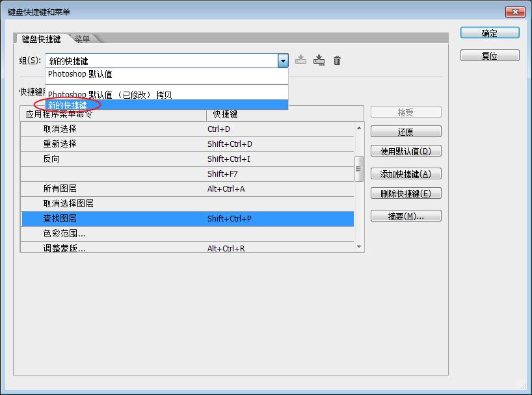Click the Alt+Ctrl+A shortcut cell
The width and height of the screenshot is (532, 395).
click(x=226, y=189)
